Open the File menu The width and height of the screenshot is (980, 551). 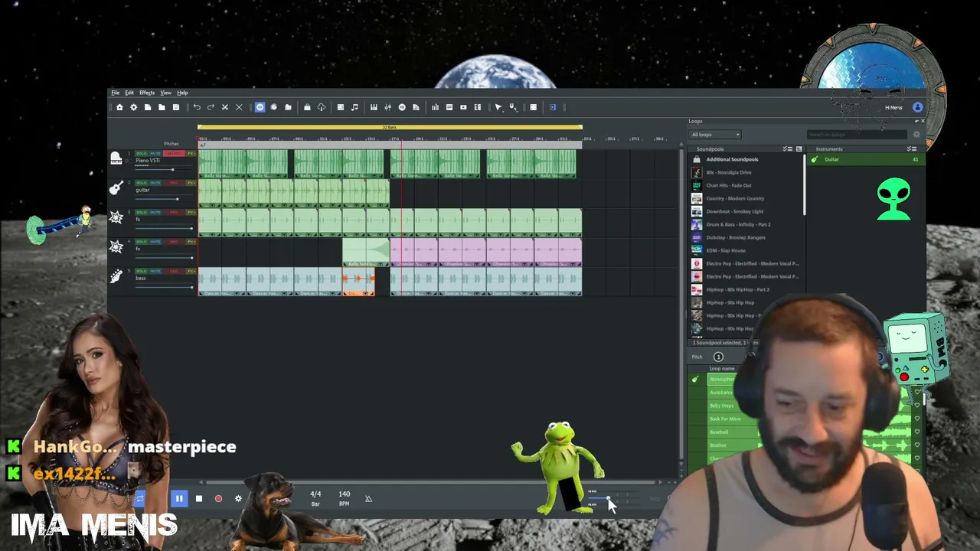click(115, 93)
